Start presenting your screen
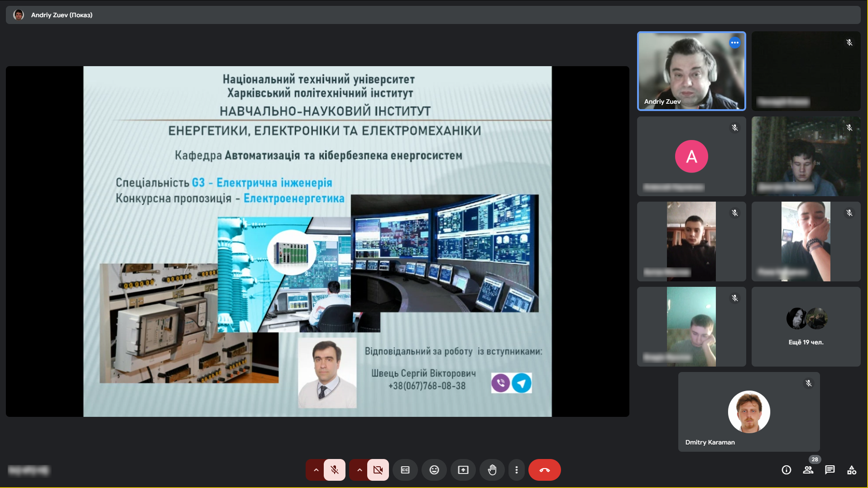 click(x=463, y=470)
